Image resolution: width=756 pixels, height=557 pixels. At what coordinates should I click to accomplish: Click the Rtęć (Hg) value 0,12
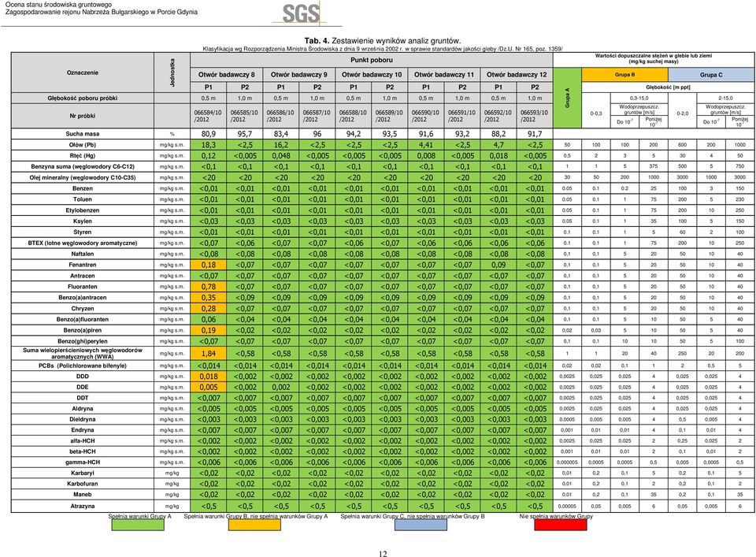coord(208,156)
